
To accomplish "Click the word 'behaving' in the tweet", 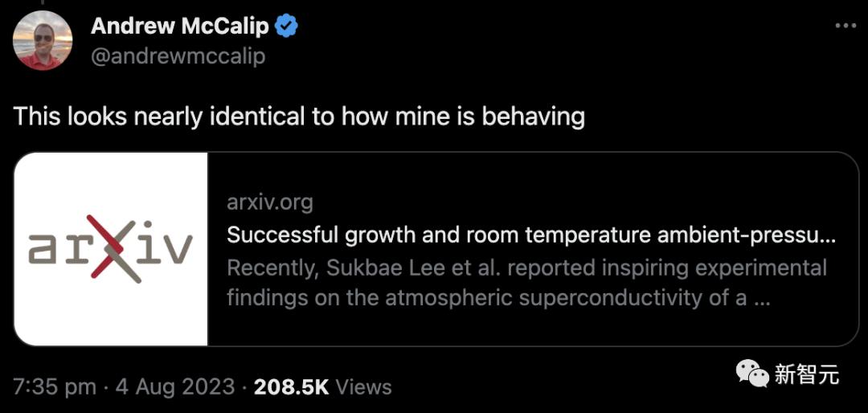I will tap(533, 117).
